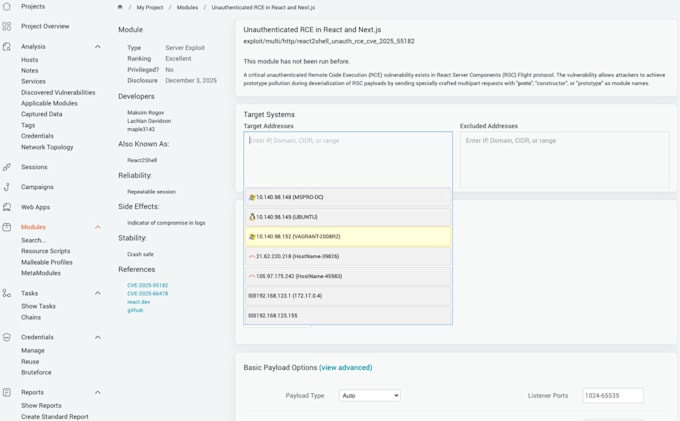
Task: Open Discovered Vulnerabilities
Action: coord(58,92)
